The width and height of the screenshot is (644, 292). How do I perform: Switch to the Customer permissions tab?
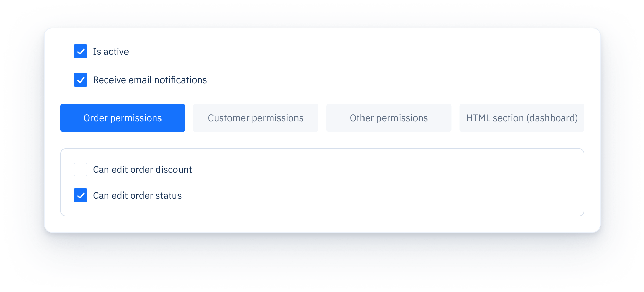coord(256,118)
